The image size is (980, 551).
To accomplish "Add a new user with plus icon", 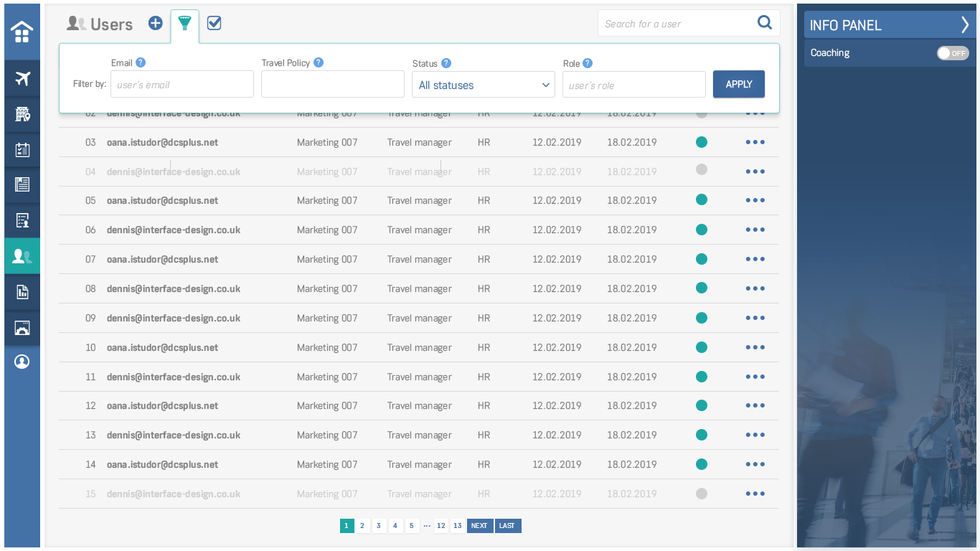I will [x=156, y=23].
